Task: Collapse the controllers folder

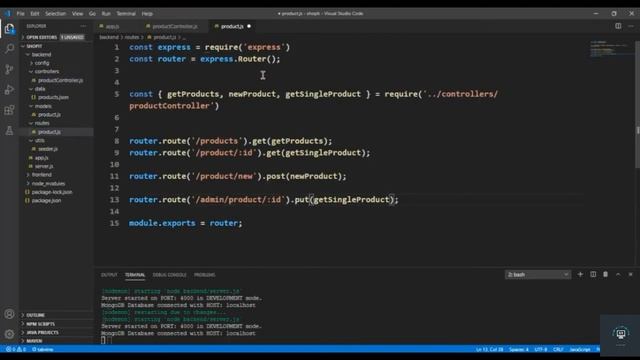Action: coord(47,71)
